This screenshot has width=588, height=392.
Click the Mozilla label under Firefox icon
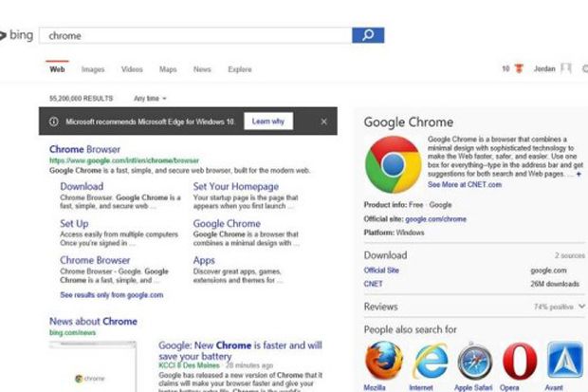375,387
